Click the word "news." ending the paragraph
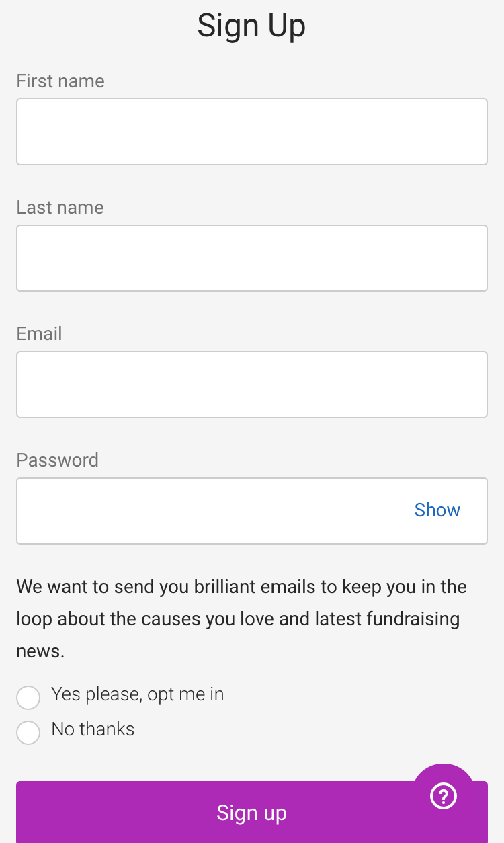 tap(40, 651)
